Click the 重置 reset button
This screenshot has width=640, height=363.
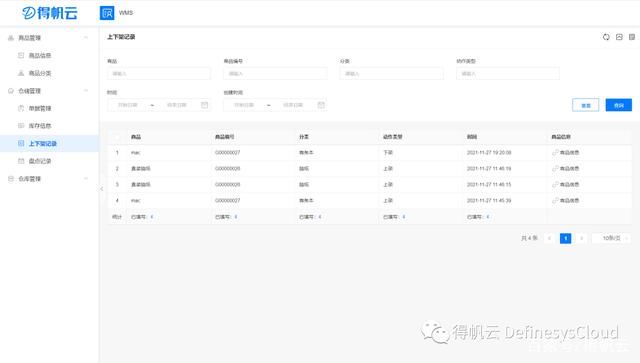tap(586, 105)
